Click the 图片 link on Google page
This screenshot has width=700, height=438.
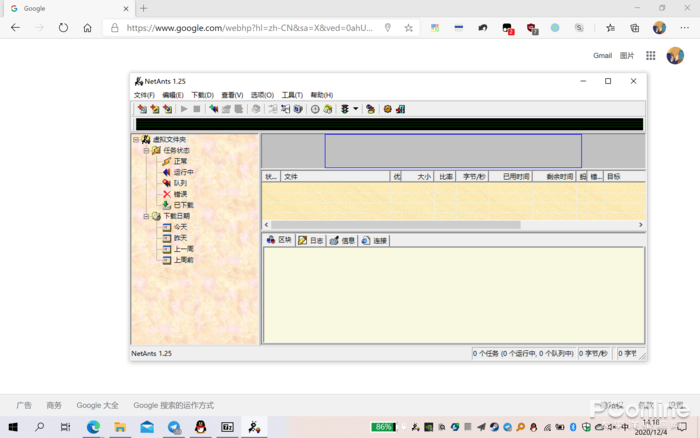627,56
